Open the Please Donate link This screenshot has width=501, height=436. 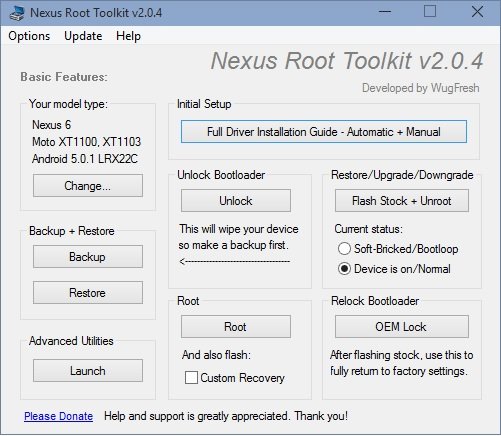pyautogui.click(x=58, y=416)
